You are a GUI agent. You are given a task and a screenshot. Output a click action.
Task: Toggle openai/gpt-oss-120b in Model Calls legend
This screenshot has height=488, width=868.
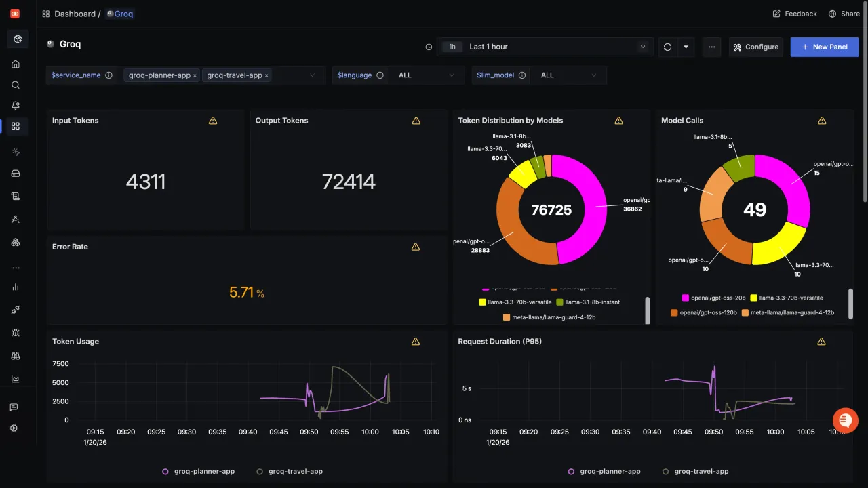coord(703,312)
